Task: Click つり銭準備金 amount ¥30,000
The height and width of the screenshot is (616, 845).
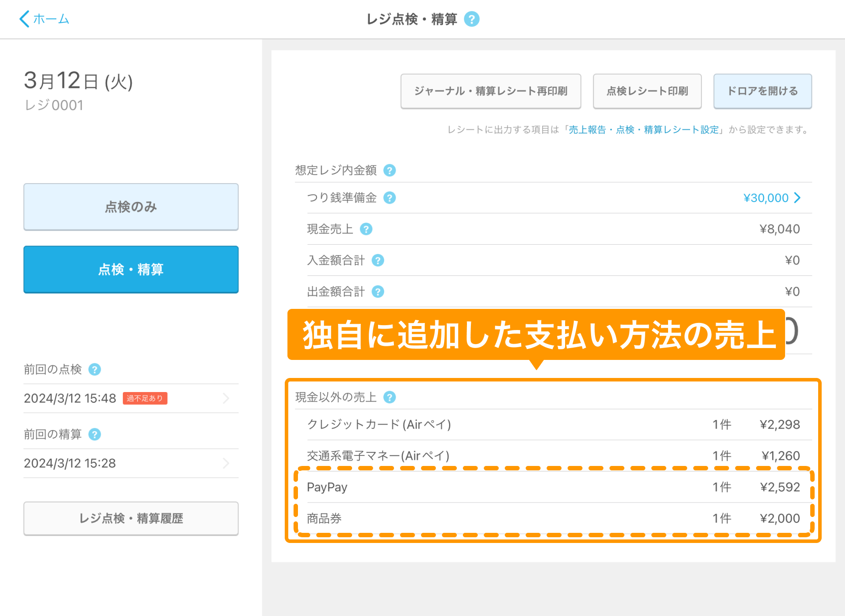Action: coord(766,198)
